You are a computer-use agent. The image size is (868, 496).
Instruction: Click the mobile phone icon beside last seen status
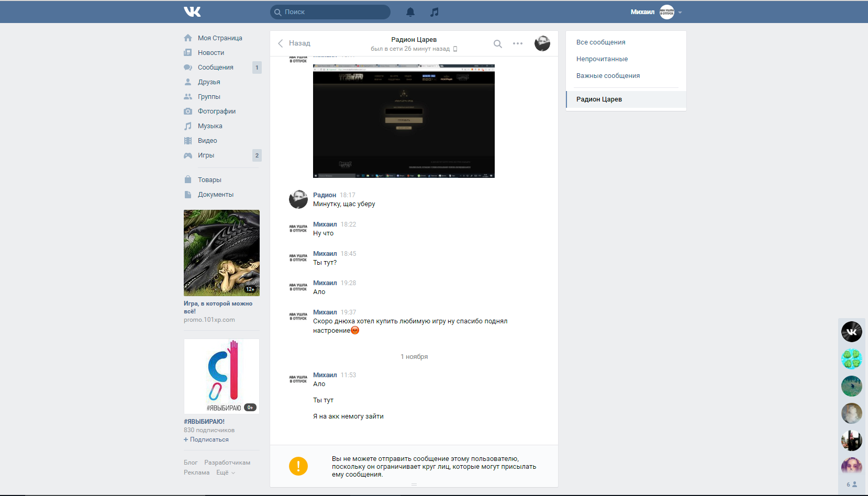[455, 49]
